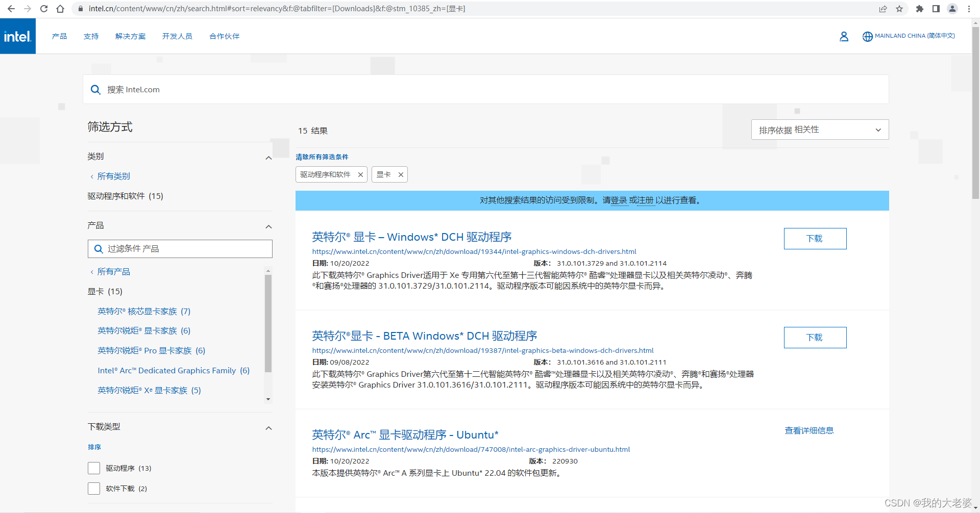Download the Windows* DCH driver
This screenshot has width=980, height=513.
click(815, 239)
